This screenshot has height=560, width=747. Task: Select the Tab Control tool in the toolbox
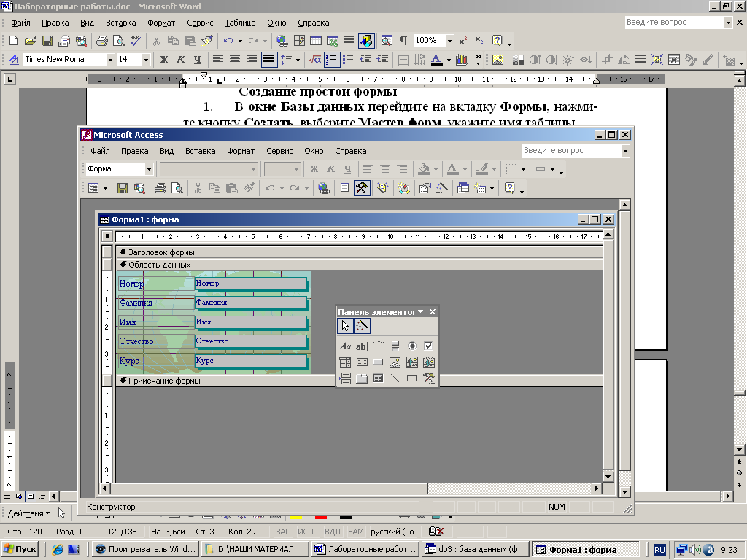[x=362, y=378]
